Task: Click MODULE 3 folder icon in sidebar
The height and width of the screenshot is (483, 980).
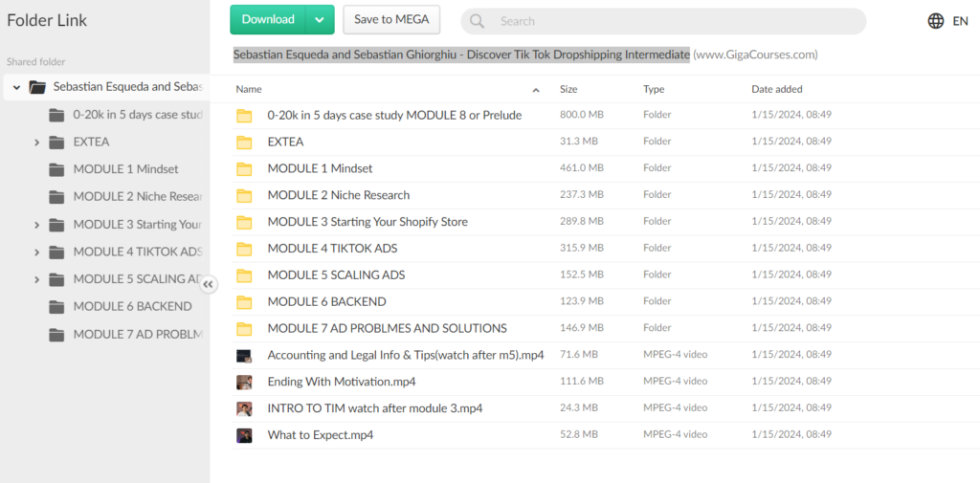Action: click(56, 225)
